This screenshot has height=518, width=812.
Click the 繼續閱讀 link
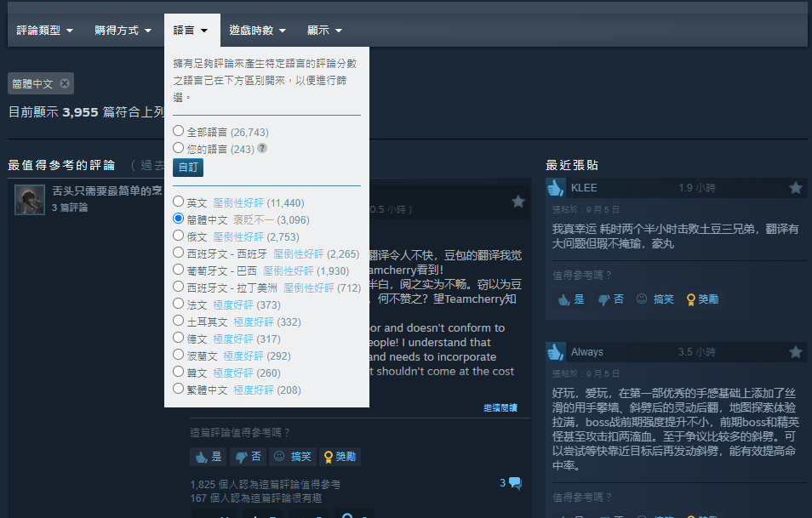500,408
